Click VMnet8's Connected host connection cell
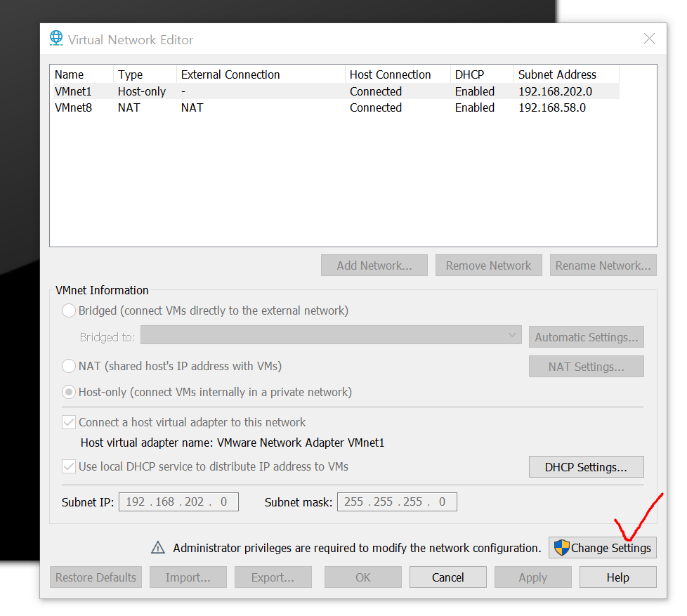The width and height of the screenshot is (687, 616). coord(376,107)
